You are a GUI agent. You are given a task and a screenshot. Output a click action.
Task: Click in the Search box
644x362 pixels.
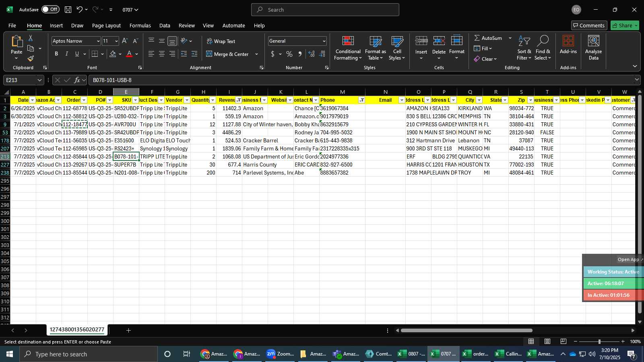pyautogui.click(x=325, y=10)
